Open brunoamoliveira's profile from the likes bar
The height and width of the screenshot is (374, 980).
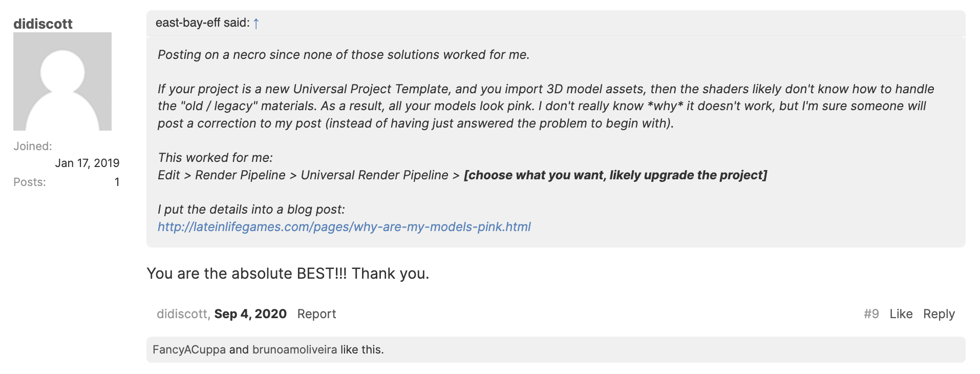(294, 349)
